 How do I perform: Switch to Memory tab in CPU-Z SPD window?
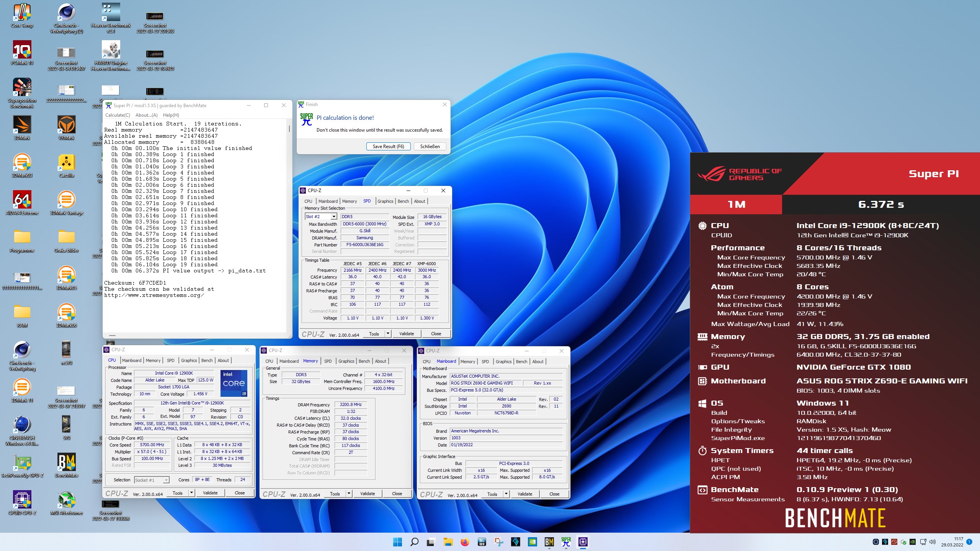(x=350, y=201)
